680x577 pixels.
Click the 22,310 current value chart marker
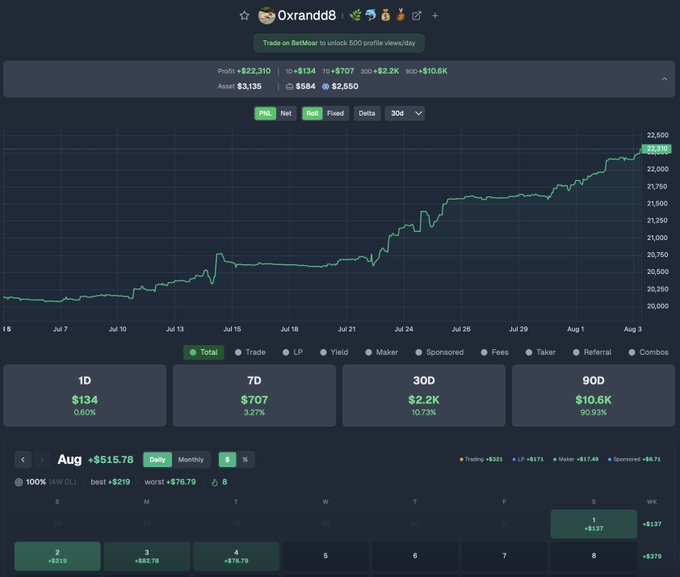pos(657,149)
